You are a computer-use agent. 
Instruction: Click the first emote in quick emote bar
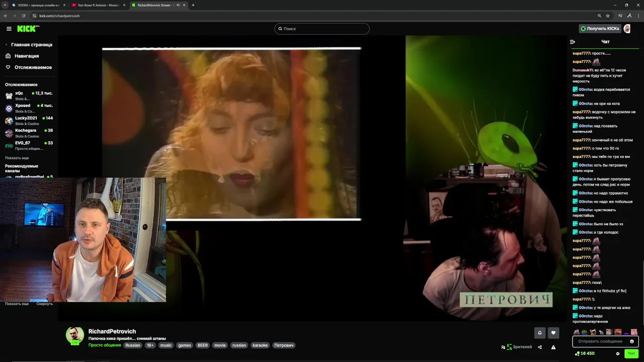pos(576,332)
